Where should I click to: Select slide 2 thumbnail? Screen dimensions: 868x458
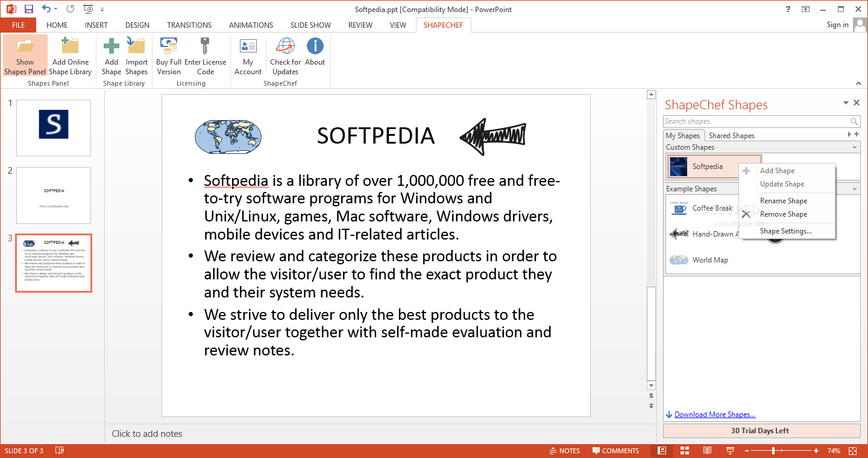54,196
